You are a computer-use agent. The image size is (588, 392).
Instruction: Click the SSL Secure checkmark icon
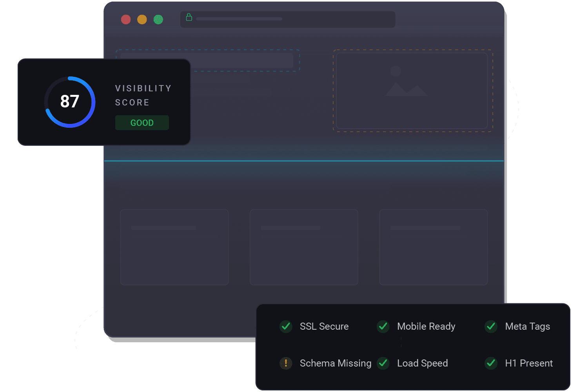(285, 327)
